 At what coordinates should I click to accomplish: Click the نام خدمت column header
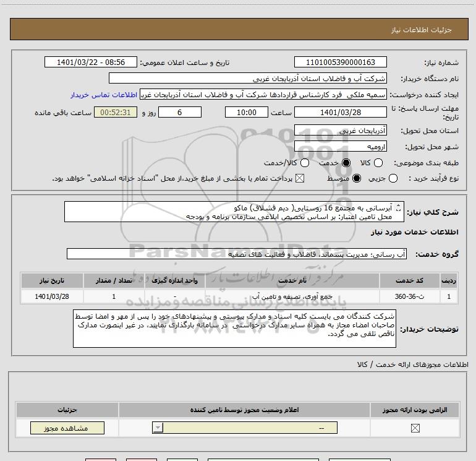tap(292, 281)
